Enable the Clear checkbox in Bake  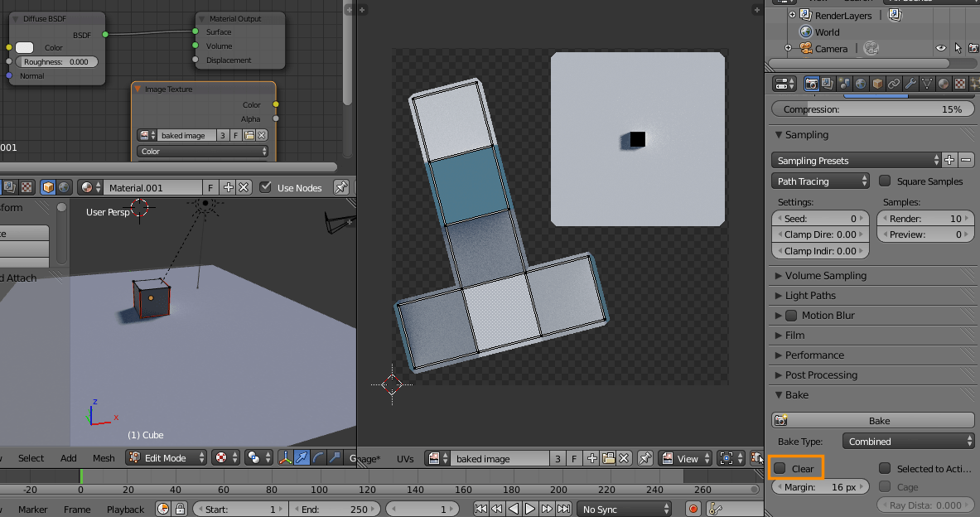pos(780,469)
